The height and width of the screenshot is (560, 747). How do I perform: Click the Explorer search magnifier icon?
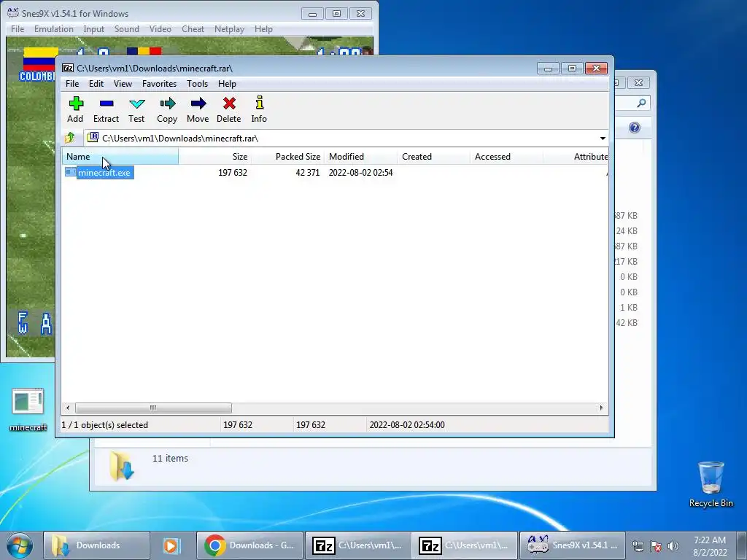[642, 103]
